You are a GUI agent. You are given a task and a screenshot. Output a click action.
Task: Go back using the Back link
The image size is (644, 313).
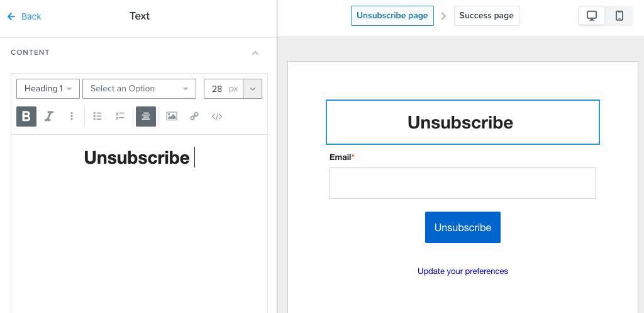click(25, 16)
